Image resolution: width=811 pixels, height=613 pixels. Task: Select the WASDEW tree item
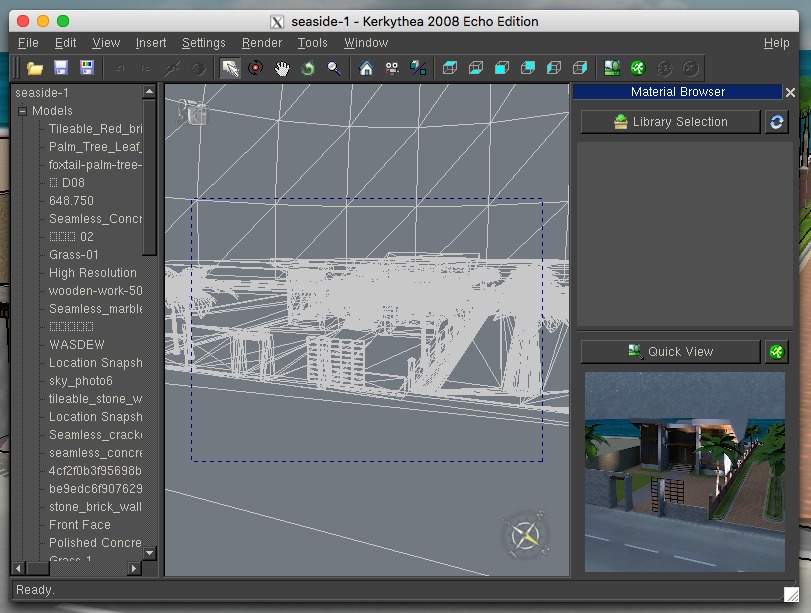[x=77, y=345]
